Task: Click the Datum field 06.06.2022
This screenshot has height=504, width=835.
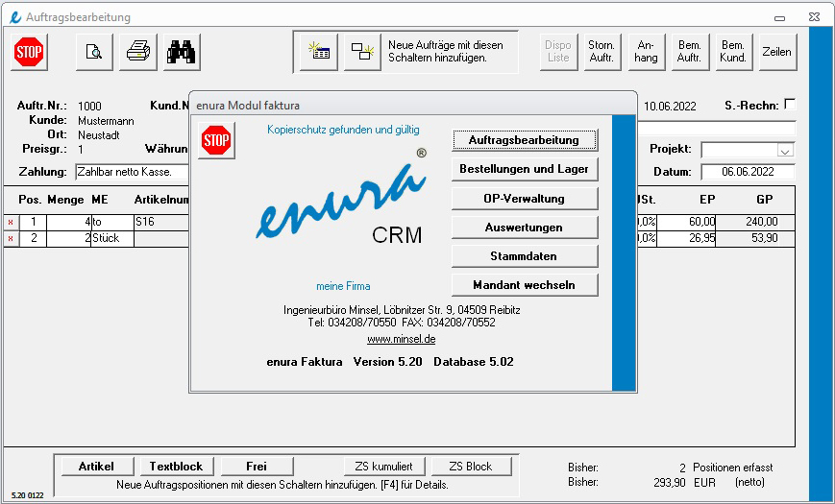Action: 748,172
